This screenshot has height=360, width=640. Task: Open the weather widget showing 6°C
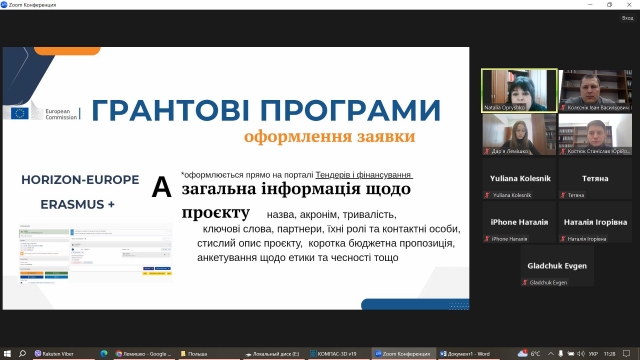(529, 353)
